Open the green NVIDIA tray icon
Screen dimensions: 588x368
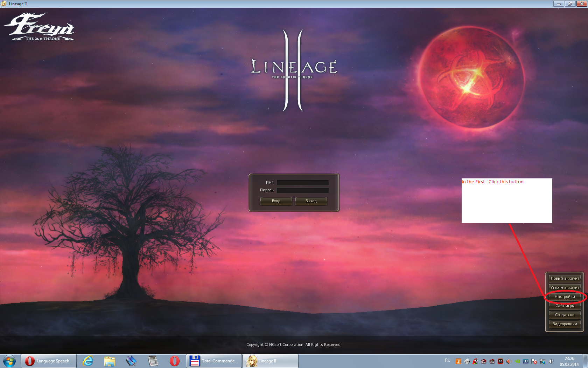tap(517, 361)
